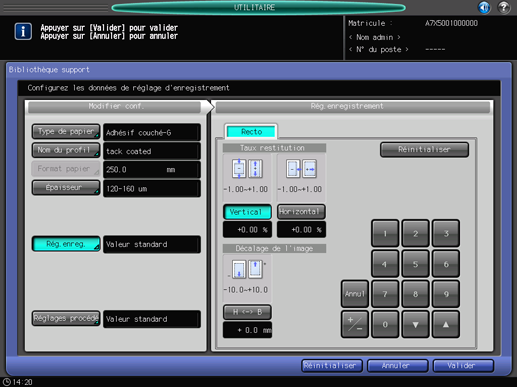Click keypad digit 8
Viewport: 517px width, 387px height.
[415, 294]
